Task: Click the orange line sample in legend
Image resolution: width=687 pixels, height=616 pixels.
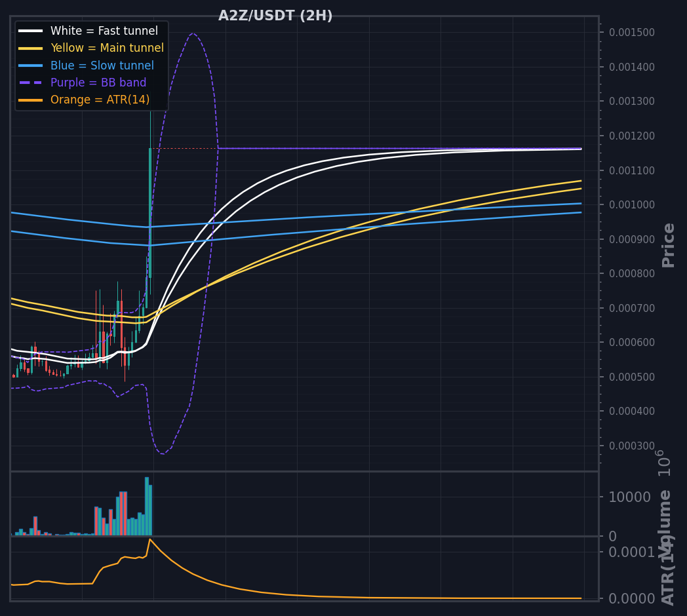Action: tap(30, 100)
